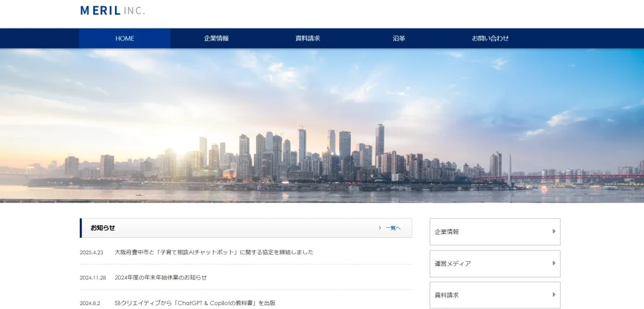
Task: Select 沿革 in the top navigation
Action: coord(398,38)
